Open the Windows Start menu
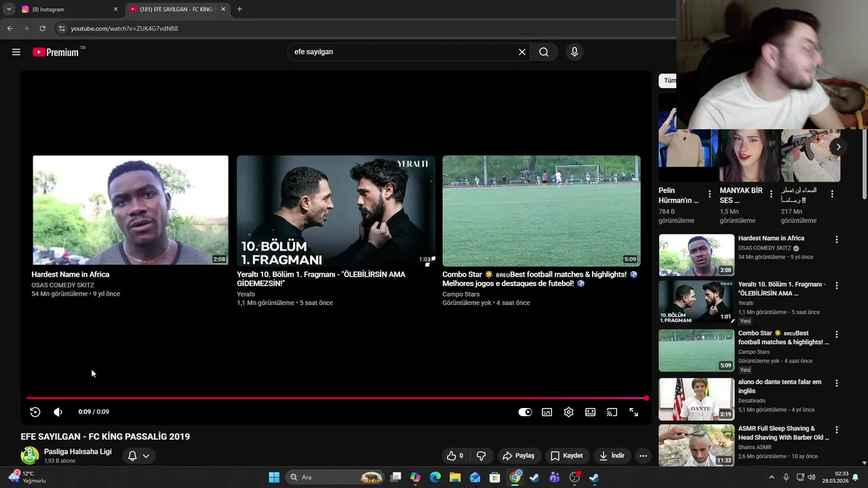868x488 pixels. [x=274, y=477]
